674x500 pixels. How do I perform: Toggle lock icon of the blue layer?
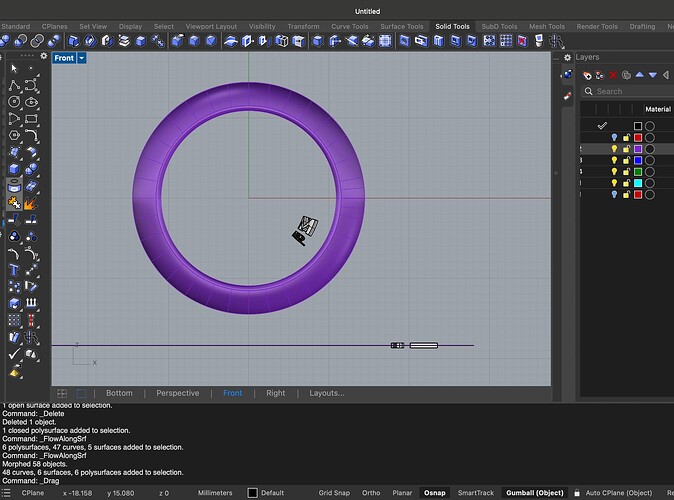pyautogui.click(x=626, y=160)
